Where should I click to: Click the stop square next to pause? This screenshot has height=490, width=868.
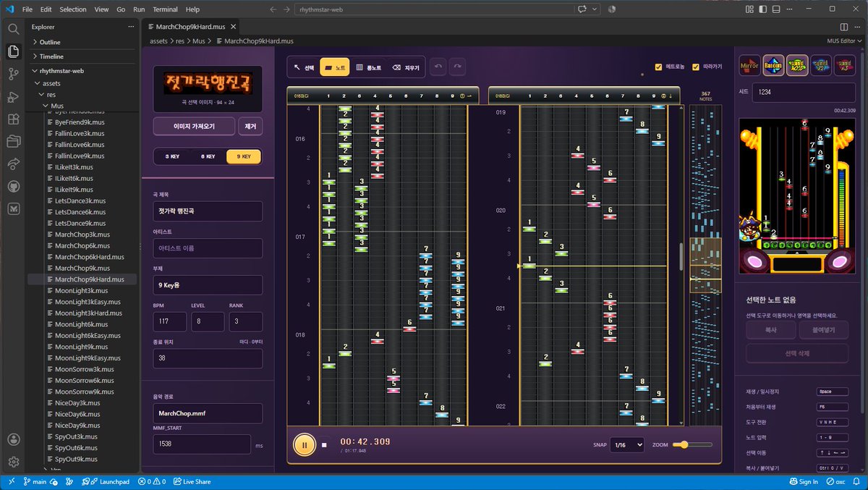(325, 445)
